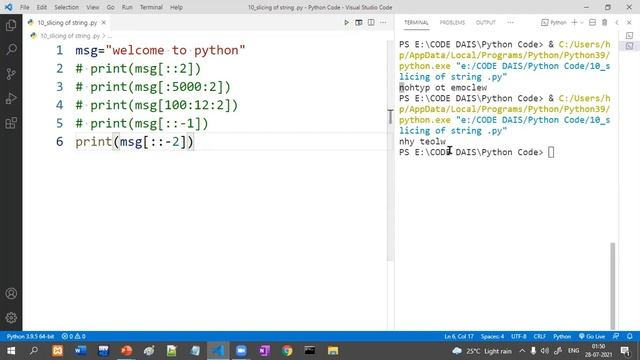This screenshot has height=360, width=640.
Task: Click the editor vertical scrollbar
Action: pyautogui.click(x=390, y=151)
